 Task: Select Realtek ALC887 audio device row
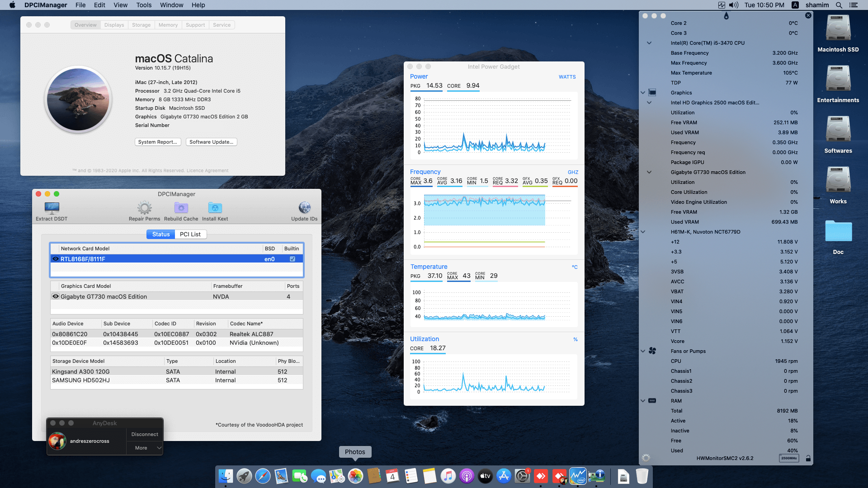[x=177, y=334]
